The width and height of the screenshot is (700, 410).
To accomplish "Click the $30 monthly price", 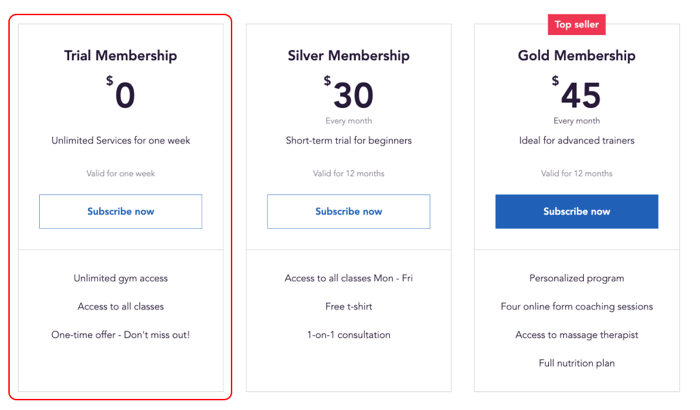I will click(349, 93).
